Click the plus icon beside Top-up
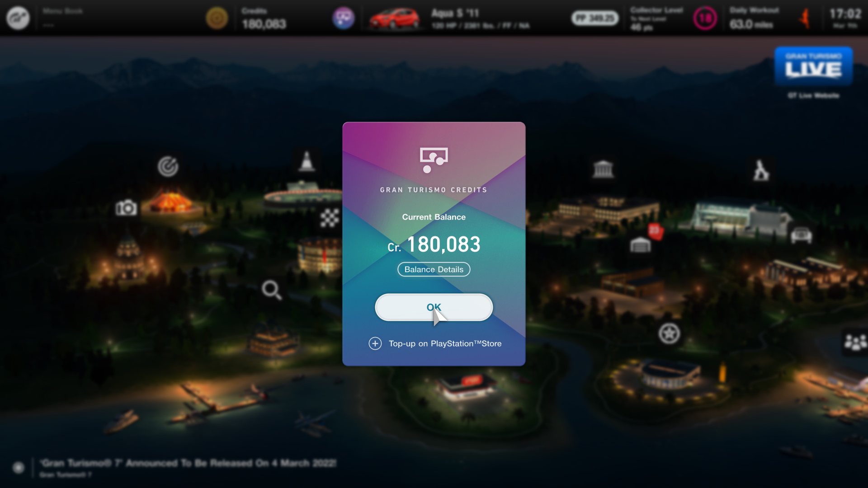Image resolution: width=868 pixels, height=488 pixels. (x=375, y=343)
